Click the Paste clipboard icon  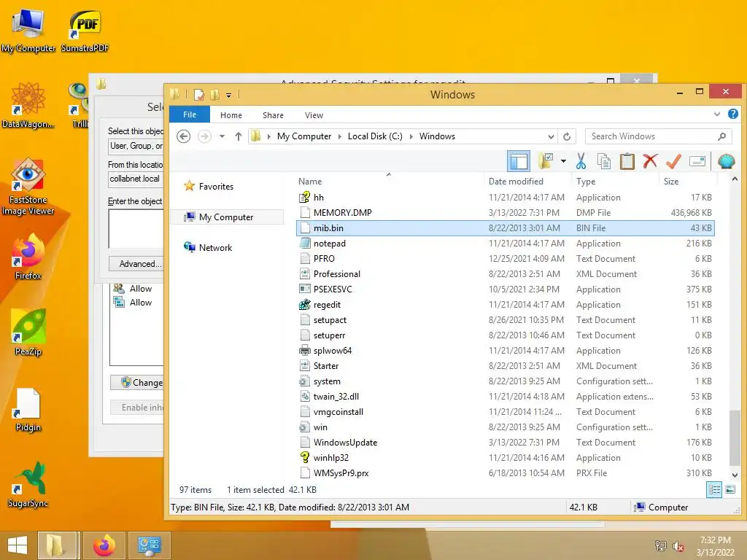[x=627, y=161]
